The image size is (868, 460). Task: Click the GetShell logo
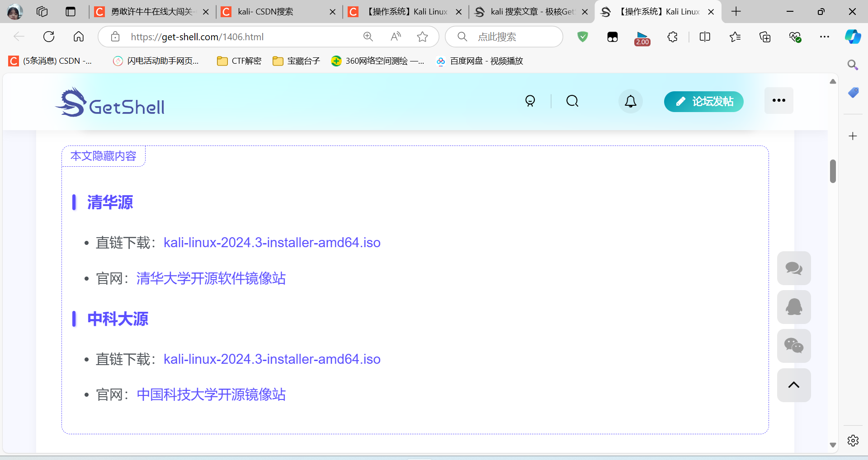click(110, 102)
